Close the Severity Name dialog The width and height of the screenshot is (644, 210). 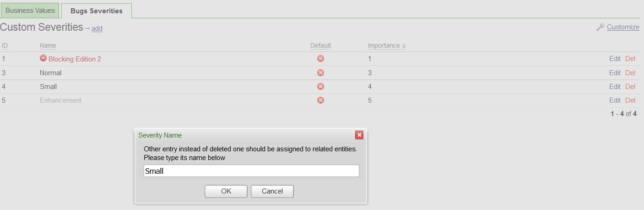(x=359, y=135)
